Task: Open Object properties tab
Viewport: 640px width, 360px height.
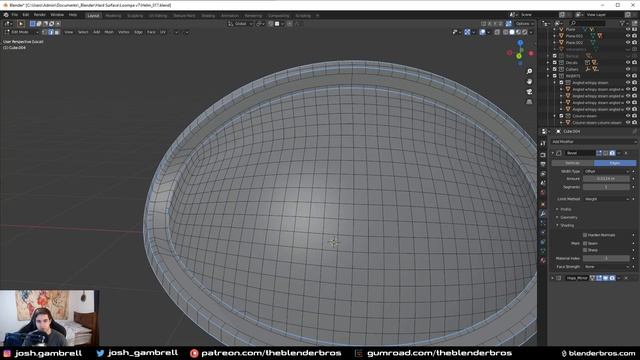Action: [543, 204]
